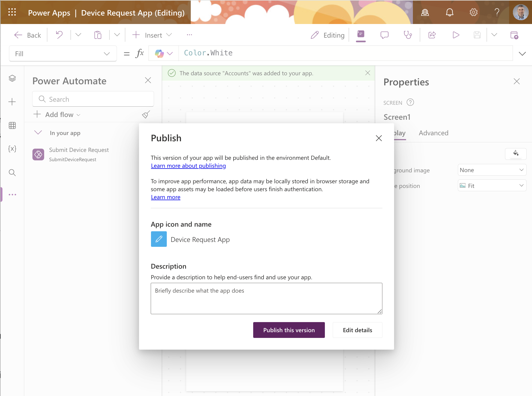This screenshot has height=396, width=532.
Task: Open the Copilot formula dropdown
Action: click(164, 53)
